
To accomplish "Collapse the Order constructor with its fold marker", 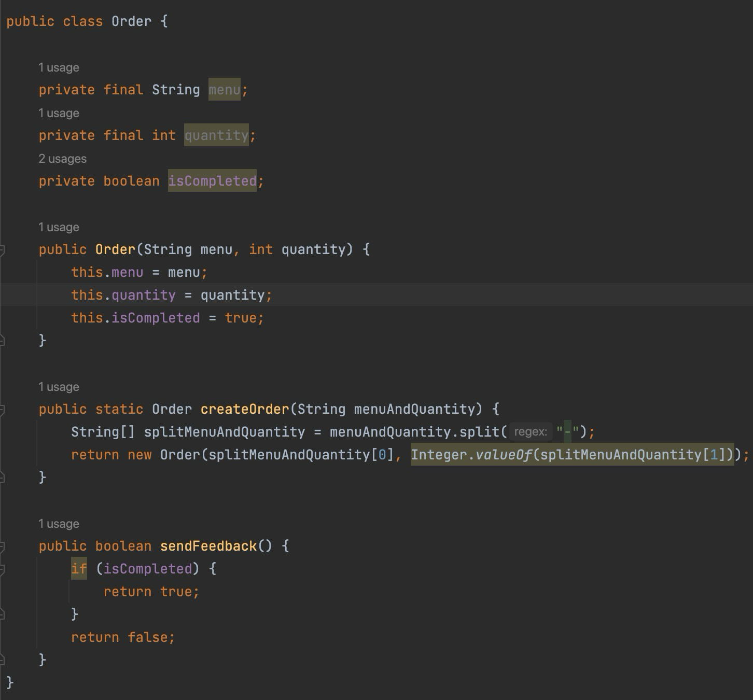I will click(x=2, y=250).
